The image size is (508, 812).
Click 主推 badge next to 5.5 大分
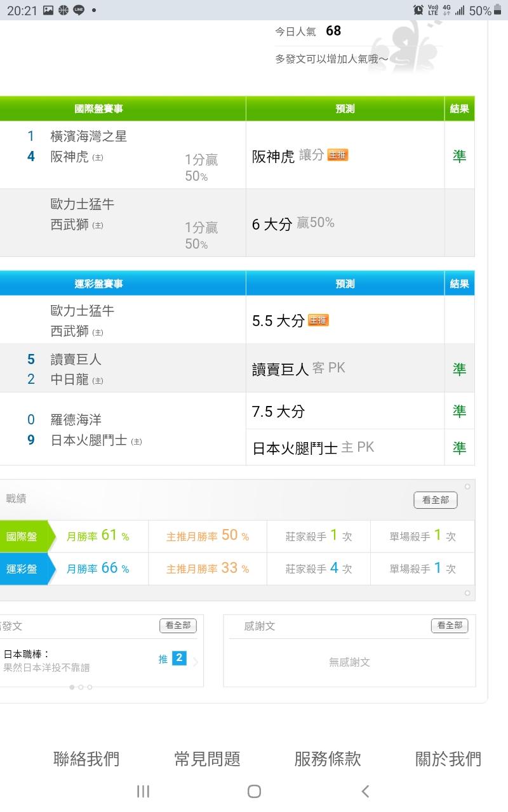click(318, 320)
